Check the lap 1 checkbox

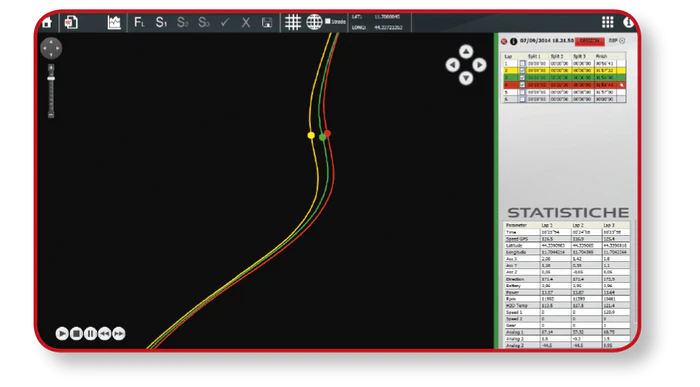tap(522, 64)
